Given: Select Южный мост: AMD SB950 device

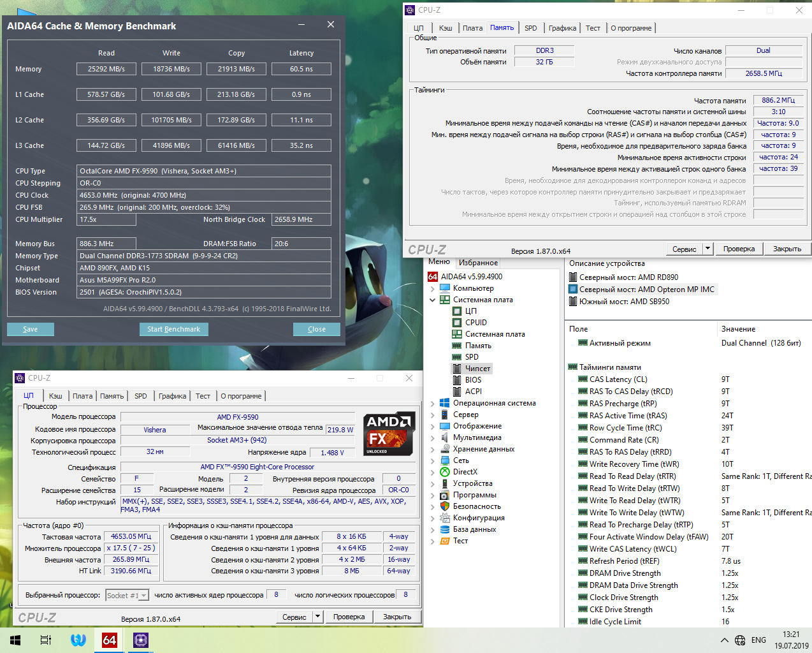Looking at the screenshot, I should [624, 302].
